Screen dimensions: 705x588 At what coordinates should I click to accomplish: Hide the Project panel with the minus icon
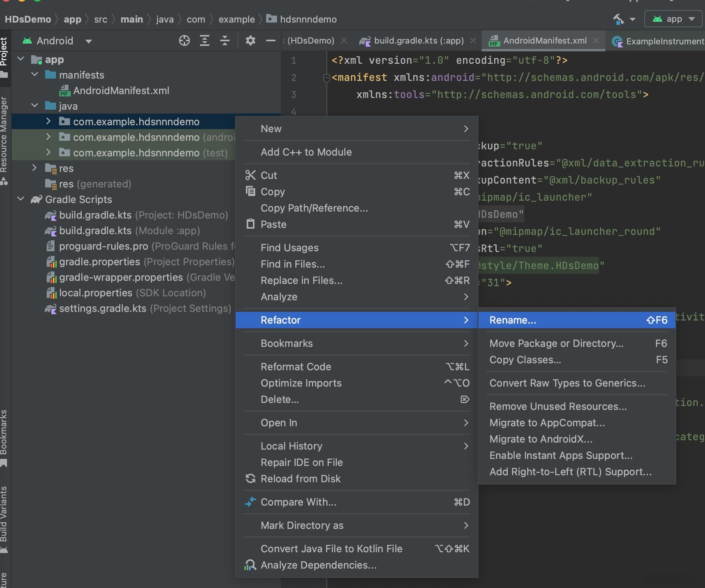tap(271, 40)
